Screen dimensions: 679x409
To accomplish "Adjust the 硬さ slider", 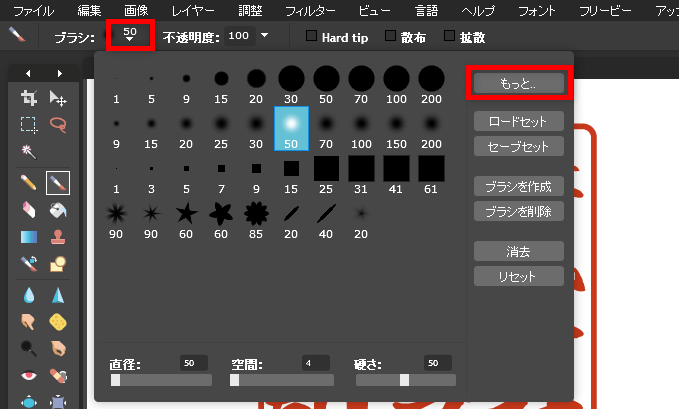I will point(406,380).
